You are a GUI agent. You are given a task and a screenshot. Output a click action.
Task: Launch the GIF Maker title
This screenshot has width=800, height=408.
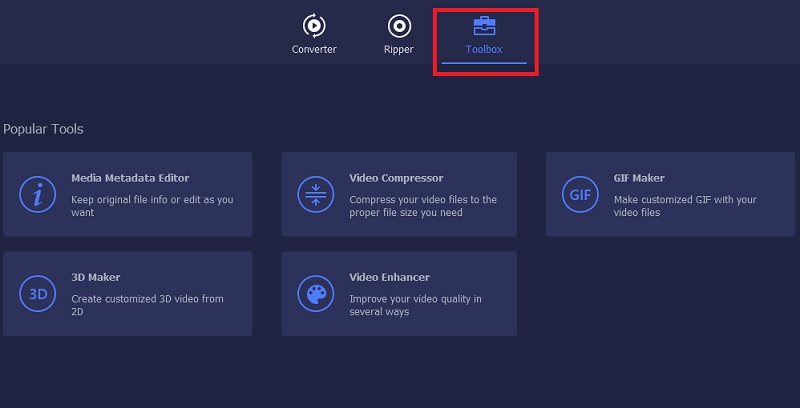pyautogui.click(x=639, y=178)
